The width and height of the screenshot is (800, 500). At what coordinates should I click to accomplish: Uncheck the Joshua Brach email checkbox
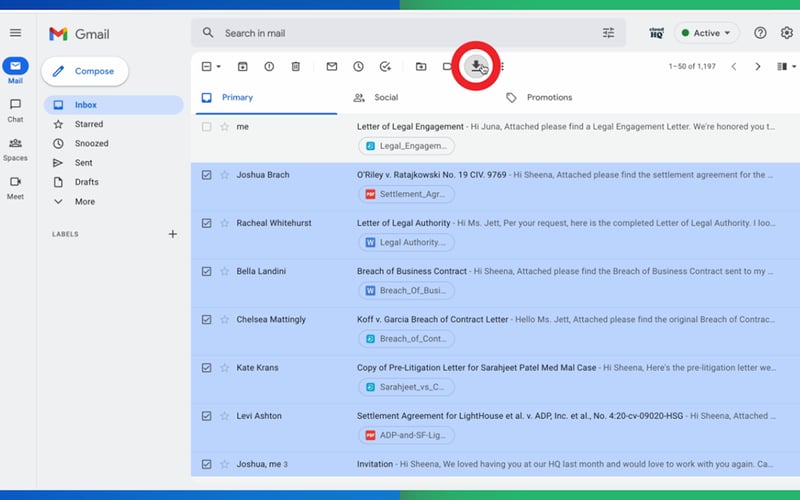pos(206,175)
